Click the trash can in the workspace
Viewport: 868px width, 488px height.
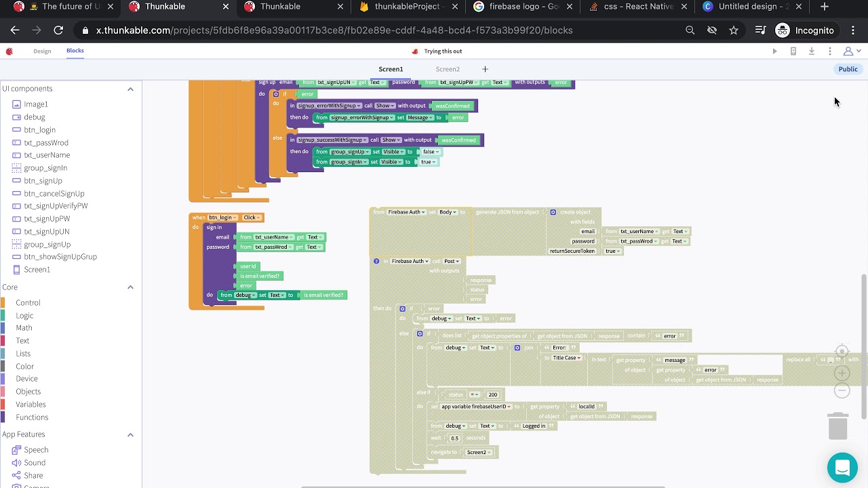[838, 426]
